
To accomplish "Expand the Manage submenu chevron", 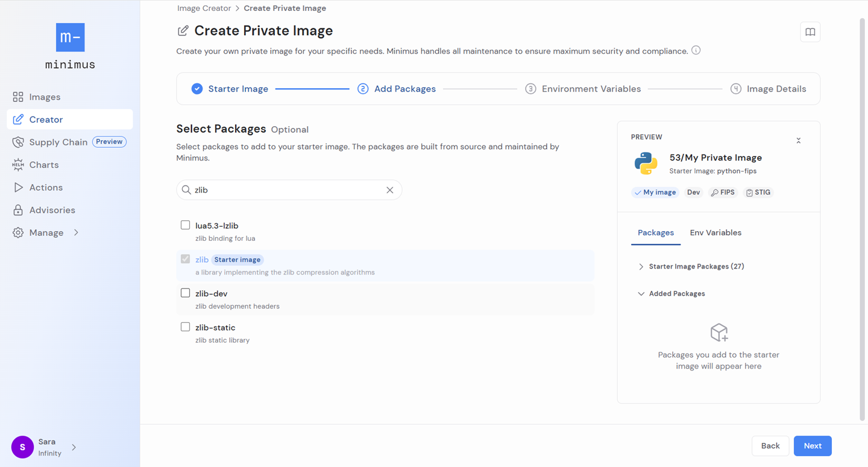I will point(76,233).
